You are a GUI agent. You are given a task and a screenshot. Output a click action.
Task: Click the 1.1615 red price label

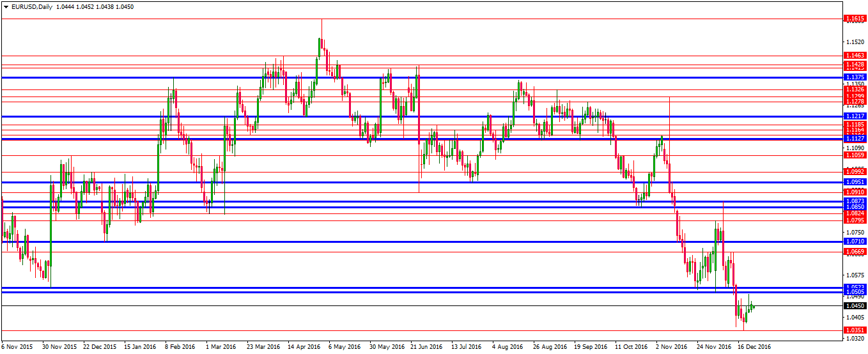tap(855, 19)
